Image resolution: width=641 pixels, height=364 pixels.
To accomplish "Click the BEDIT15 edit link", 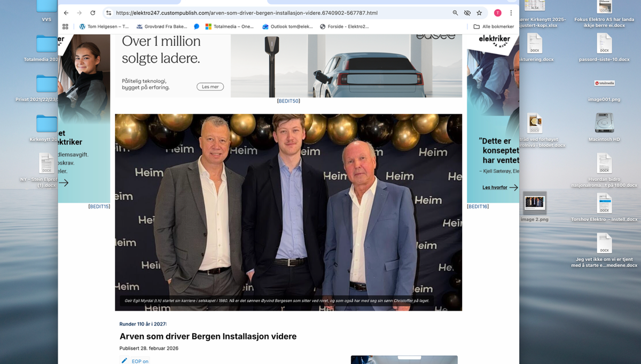I will click(x=99, y=206).
